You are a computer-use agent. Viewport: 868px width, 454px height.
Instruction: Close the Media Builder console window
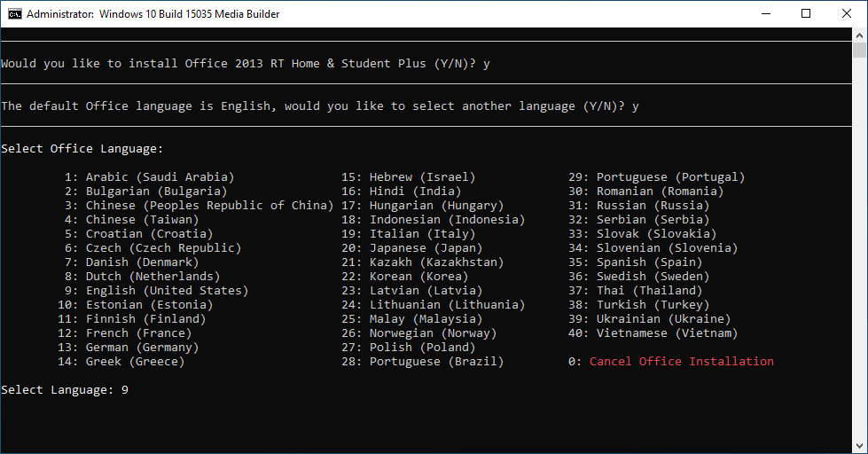pyautogui.click(x=847, y=13)
